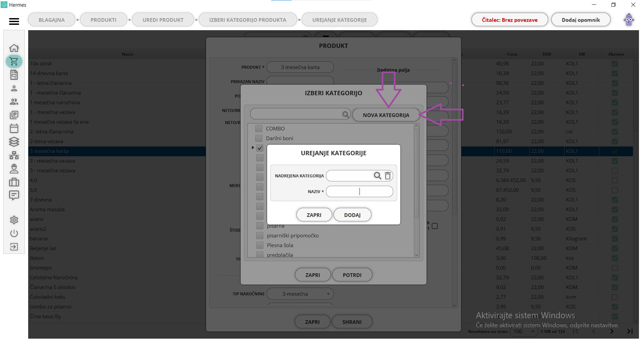
Task: Click category list scrollbar up arrow
Action: [417, 126]
